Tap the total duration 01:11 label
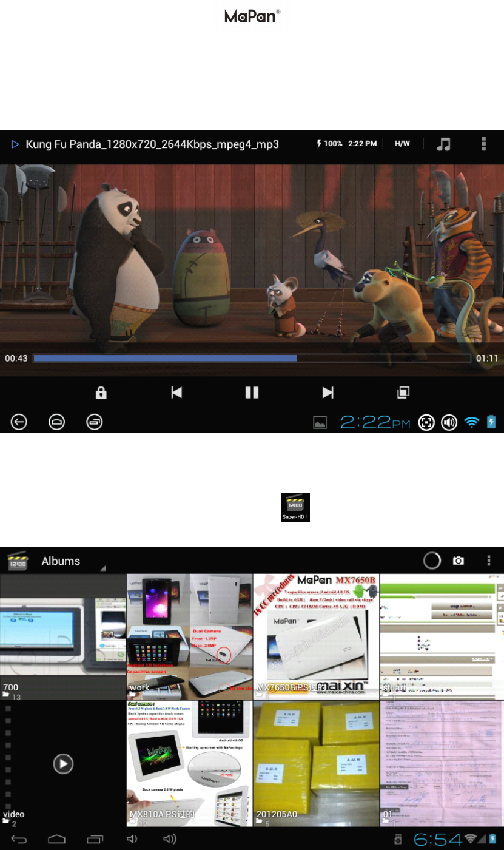Image resolution: width=504 pixels, height=850 pixels. (487, 359)
